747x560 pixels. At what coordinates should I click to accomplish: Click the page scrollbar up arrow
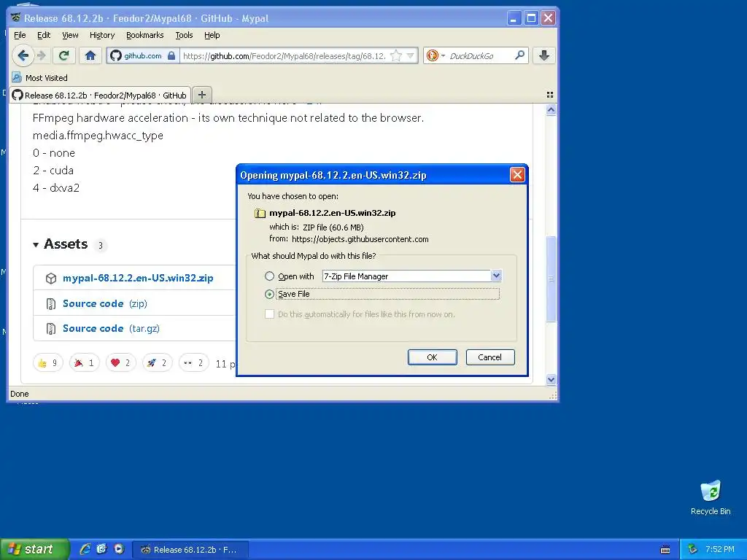pyautogui.click(x=551, y=110)
